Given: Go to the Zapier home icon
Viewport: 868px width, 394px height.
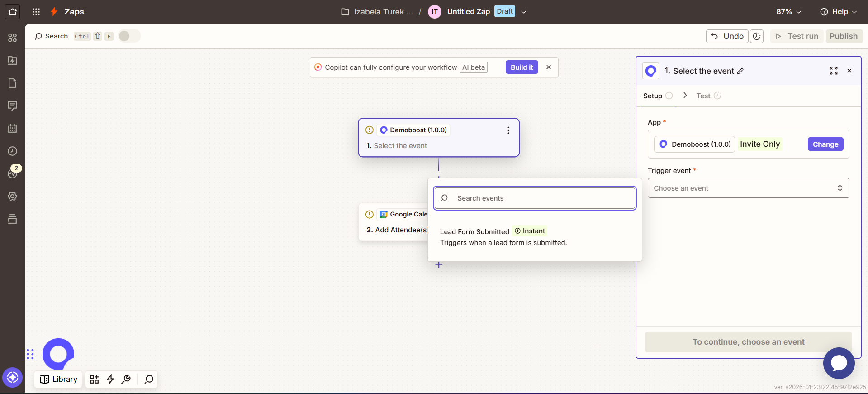Looking at the screenshot, I should coord(12,12).
